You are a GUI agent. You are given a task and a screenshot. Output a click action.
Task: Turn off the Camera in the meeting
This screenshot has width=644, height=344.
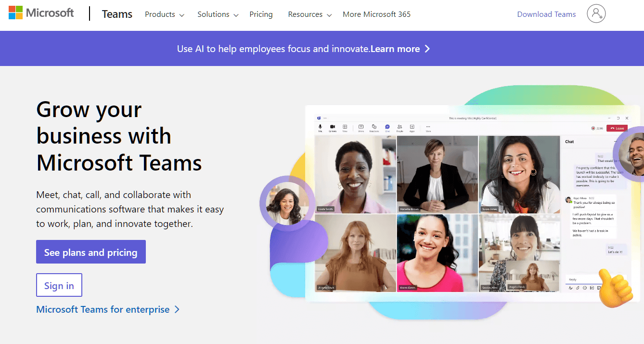332,128
